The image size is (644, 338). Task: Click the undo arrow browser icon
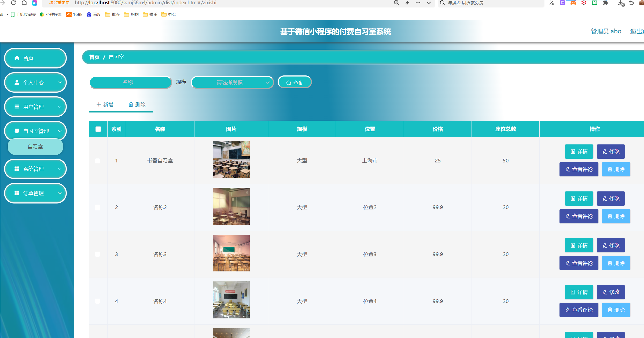tap(631, 3)
